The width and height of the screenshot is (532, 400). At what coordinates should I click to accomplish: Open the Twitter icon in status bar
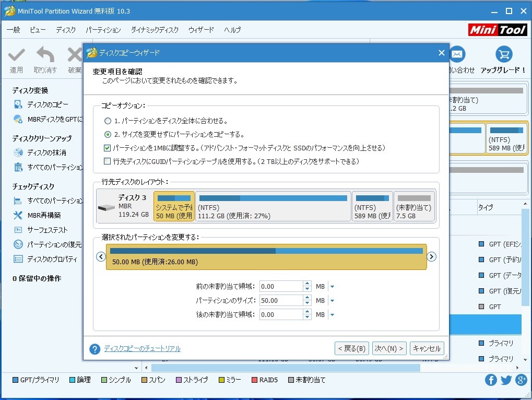pos(506,380)
